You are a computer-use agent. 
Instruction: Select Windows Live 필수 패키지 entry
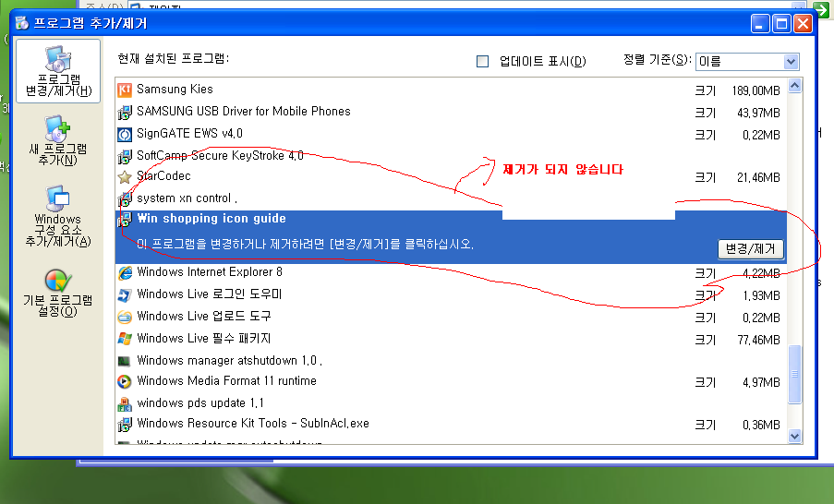pyautogui.click(x=451, y=339)
